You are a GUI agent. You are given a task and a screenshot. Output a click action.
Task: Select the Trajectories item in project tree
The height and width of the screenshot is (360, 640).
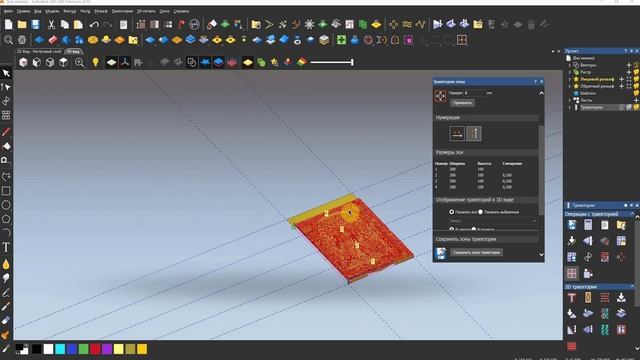coord(591,107)
